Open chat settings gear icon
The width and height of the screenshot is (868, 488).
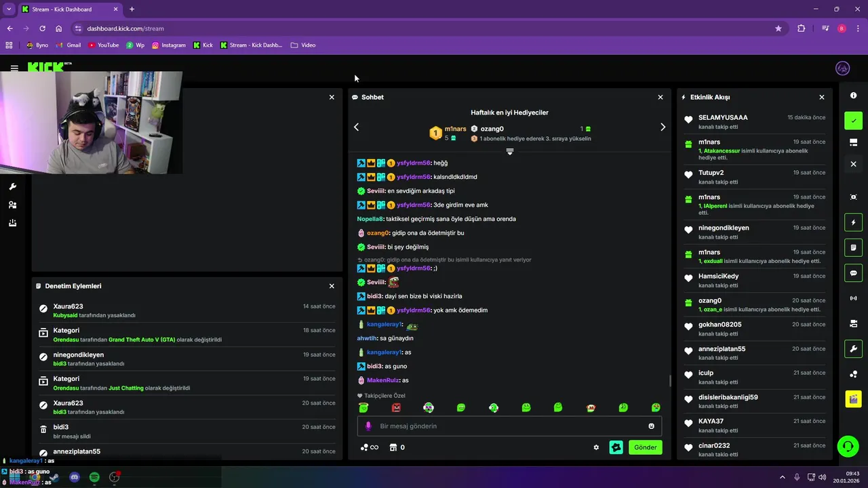[x=596, y=447]
